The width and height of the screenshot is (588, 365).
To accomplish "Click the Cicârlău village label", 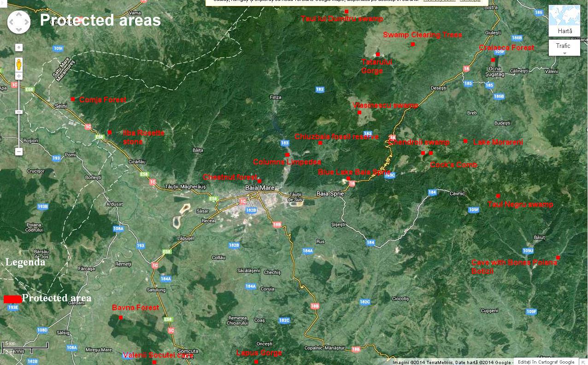I will 136,162.
